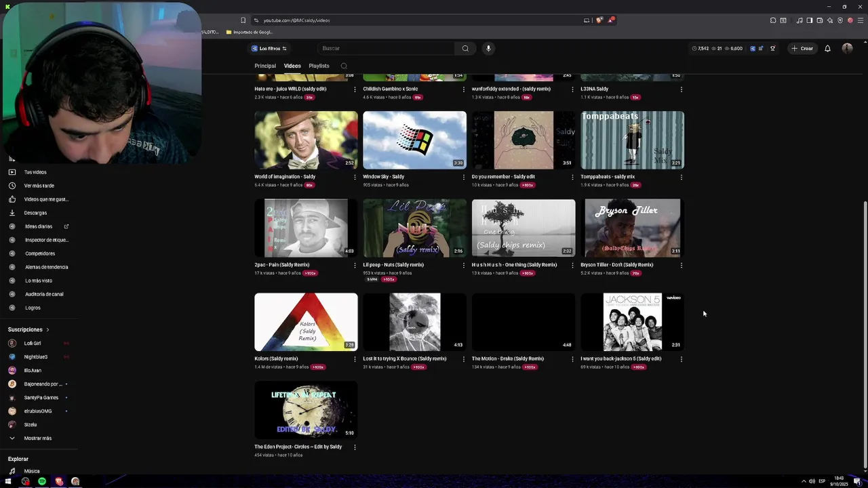The image size is (868, 488).
Task: Click the Crear button
Action: 802,48
